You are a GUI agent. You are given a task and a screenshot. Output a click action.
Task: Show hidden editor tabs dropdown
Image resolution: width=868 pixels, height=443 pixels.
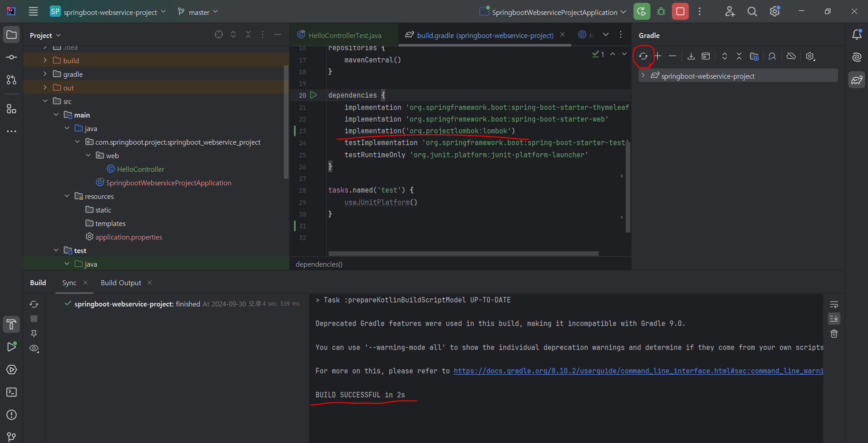pyautogui.click(x=606, y=35)
